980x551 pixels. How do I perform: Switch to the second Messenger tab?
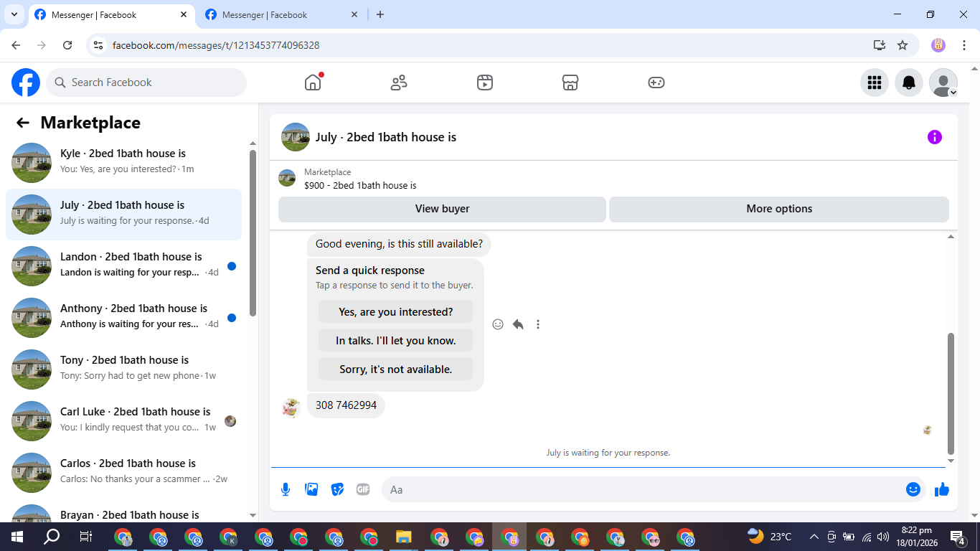tap(281, 14)
